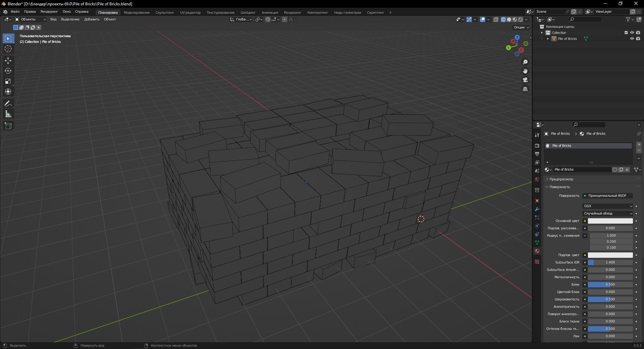The height and width of the screenshot is (349, 644).
Task: Activate the Rotate tool
Action: point(8,71)
